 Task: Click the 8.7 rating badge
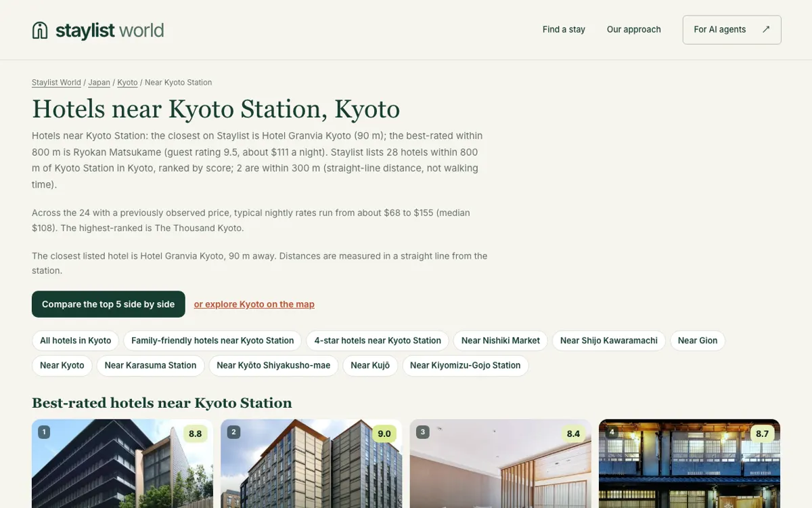click(762, 433)
